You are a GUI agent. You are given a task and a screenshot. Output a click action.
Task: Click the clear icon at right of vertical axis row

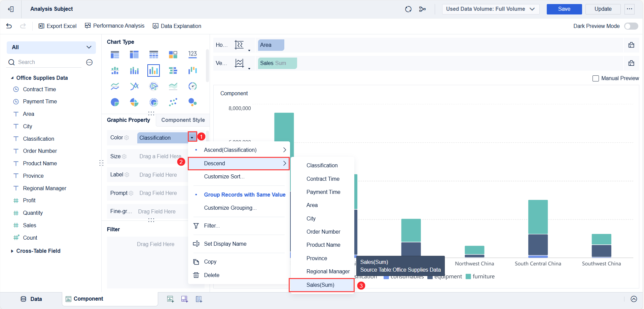631,63
